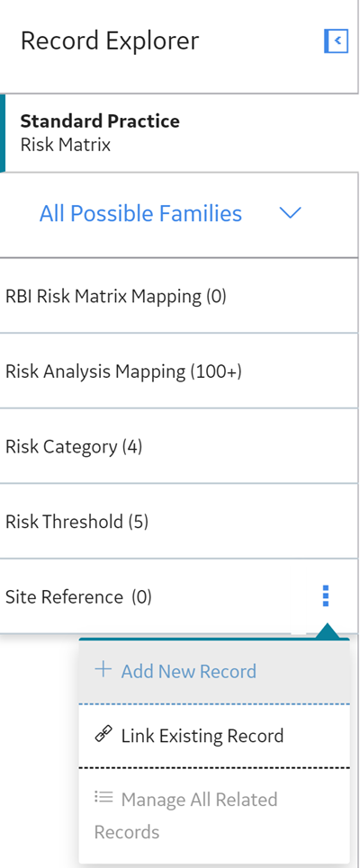Viewport: 360px width, 868px height.
Task: Collapse the Record Explorer panel
Action: tap(337, 40)
